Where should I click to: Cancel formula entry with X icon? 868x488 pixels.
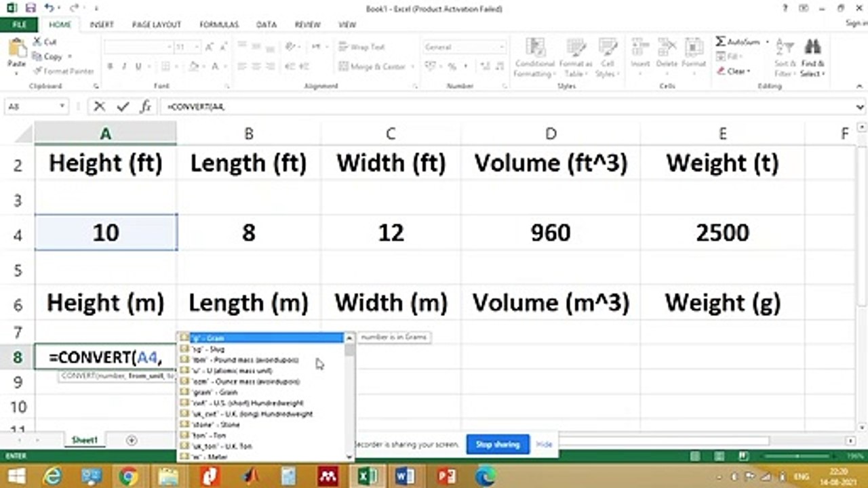tap(100, 106)
